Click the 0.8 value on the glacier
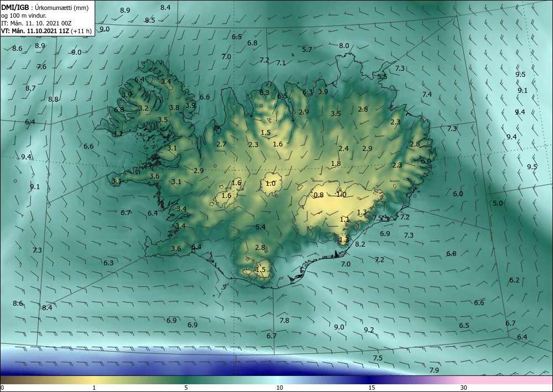 point(319,195)
